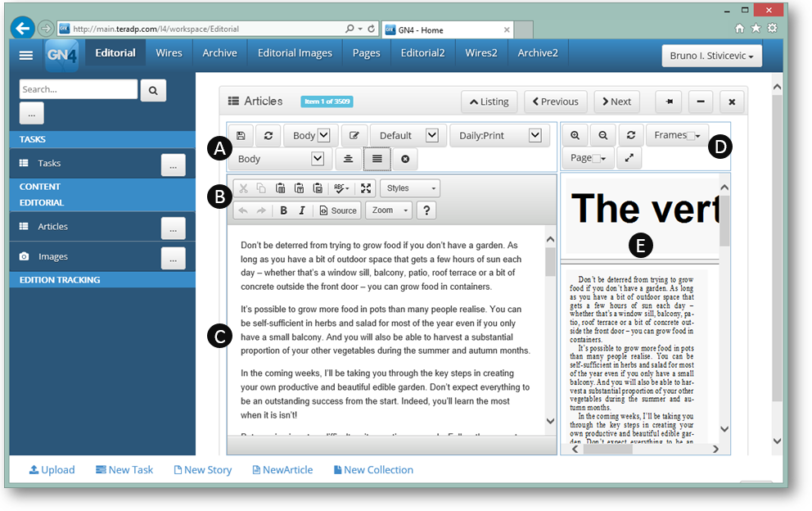Image resolution: width=812 pixels, height=511 pixels.
Task: Click the circled X cancel icon
Action: click(405, 159)
